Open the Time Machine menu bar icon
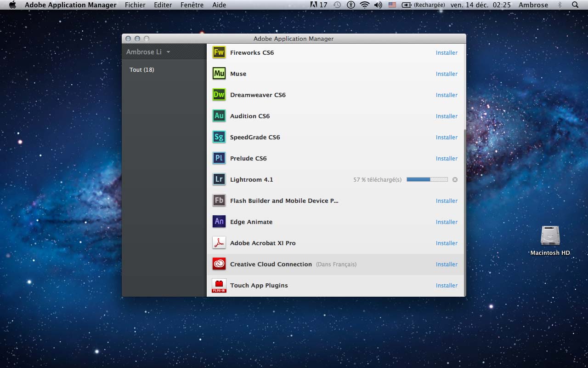 (x=337, y=5)
